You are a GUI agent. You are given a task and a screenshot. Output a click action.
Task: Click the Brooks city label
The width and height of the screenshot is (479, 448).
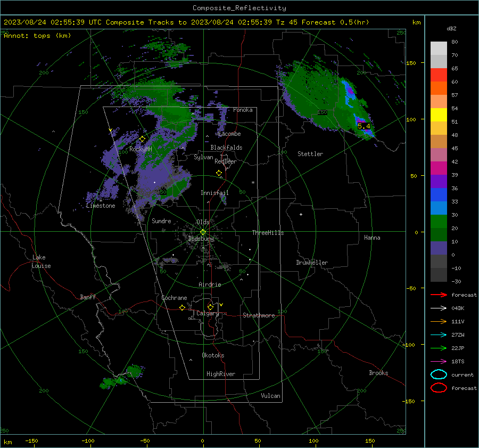coord(378,373)
